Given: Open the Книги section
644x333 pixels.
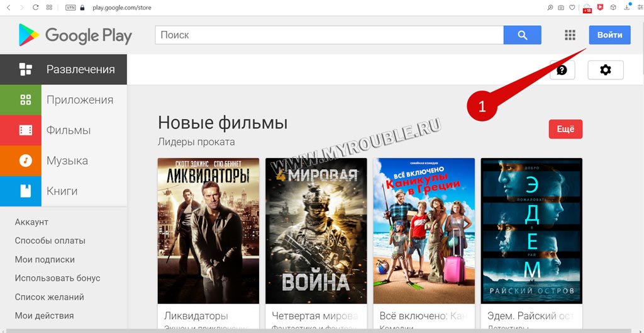Looking at the screenshot, I should point(64,191).
